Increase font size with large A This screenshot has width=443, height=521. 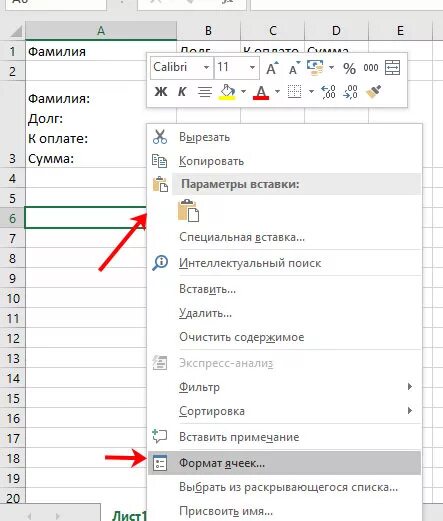pyautogui.click(x=272, y=68)
